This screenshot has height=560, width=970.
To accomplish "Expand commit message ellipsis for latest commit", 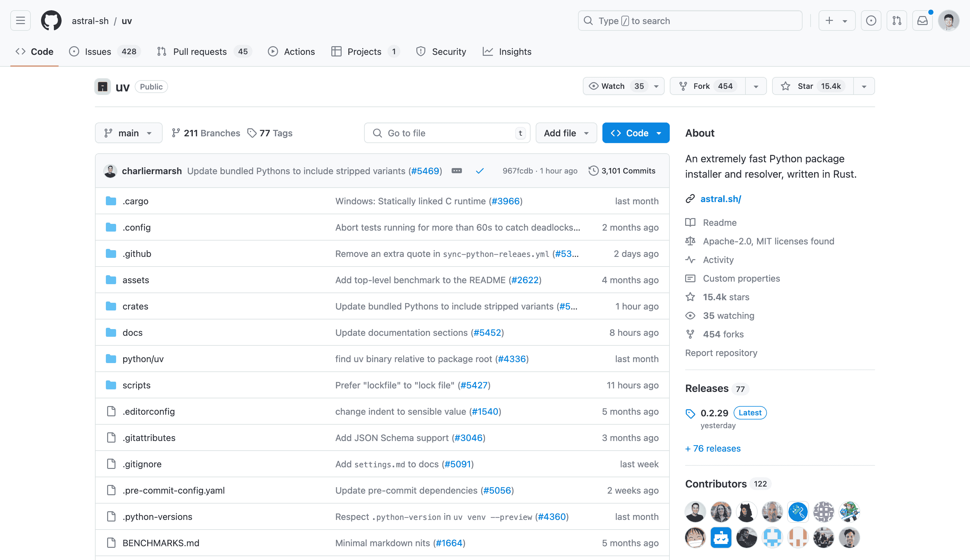I will [x=456, y=171].
